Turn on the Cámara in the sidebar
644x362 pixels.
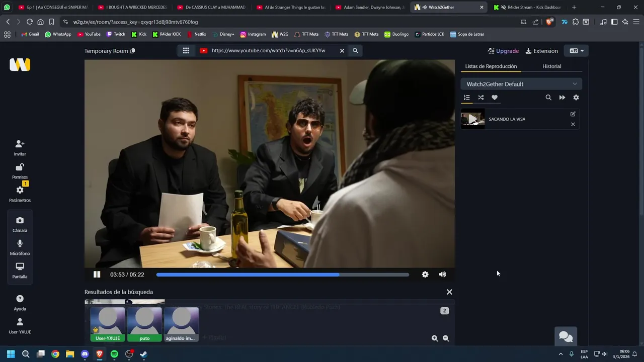20,224
